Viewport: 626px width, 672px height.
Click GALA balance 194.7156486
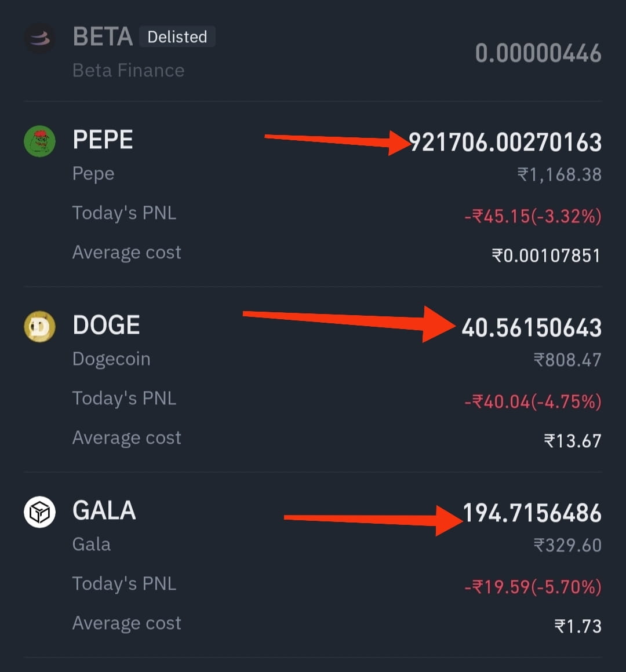(x=532, y=513)
